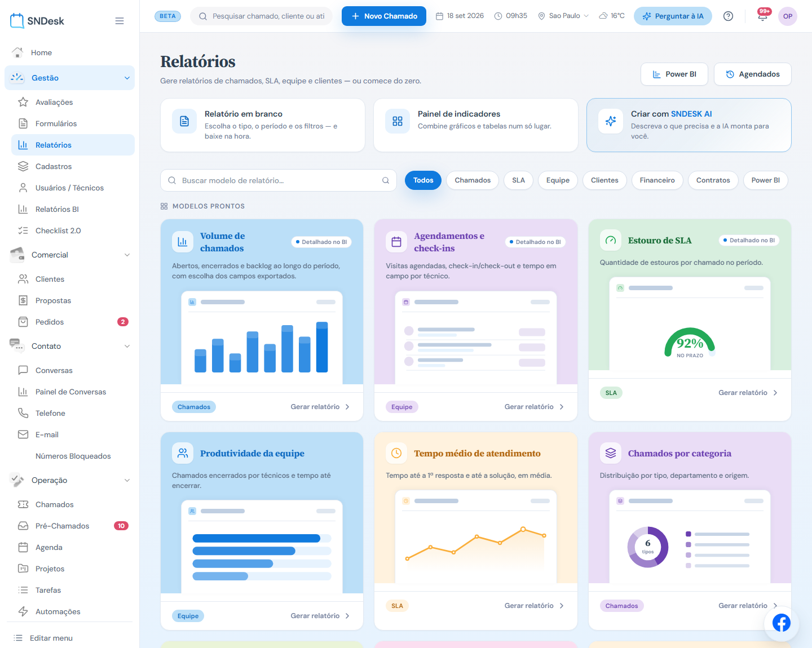Viewport: 812px width, 648px height.
Task: Open Projetos in the sidebar
Action: click(73, 569)
